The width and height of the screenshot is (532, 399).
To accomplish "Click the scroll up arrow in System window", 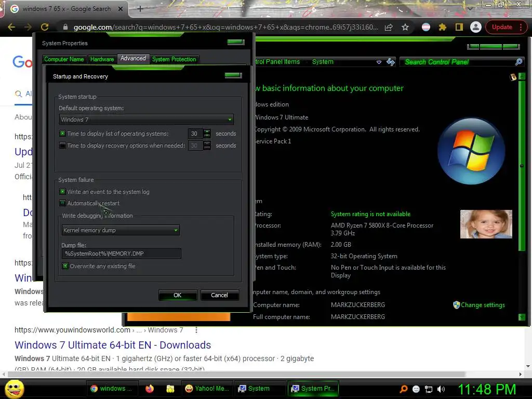I will (522, 76).
